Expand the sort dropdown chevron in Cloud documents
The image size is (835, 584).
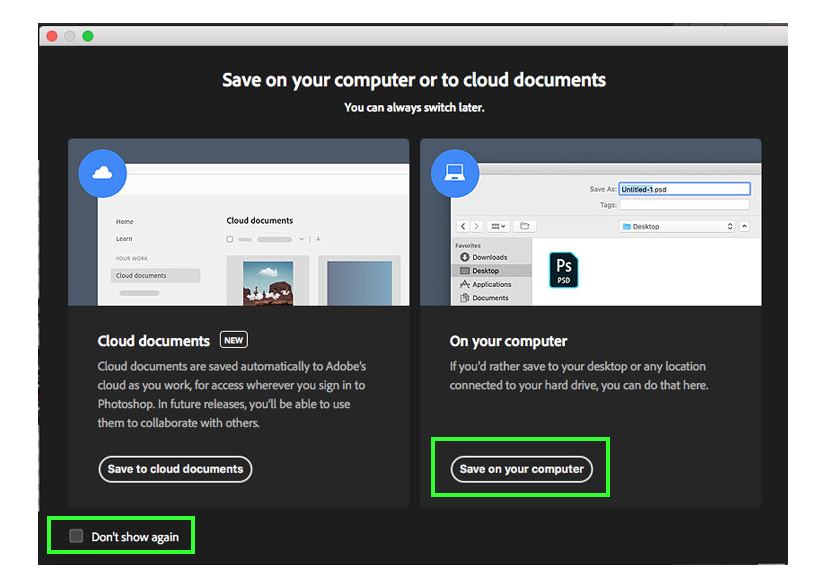tap(302, 239)
